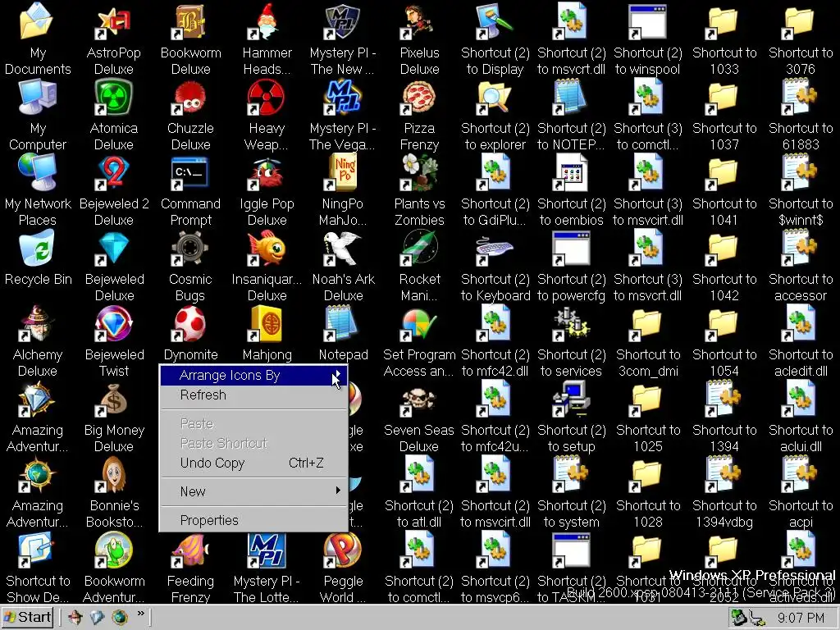The image size is (840, 630).
Task: Select Set Program Access and Defaults icon
Action: [x=419, y=323]
